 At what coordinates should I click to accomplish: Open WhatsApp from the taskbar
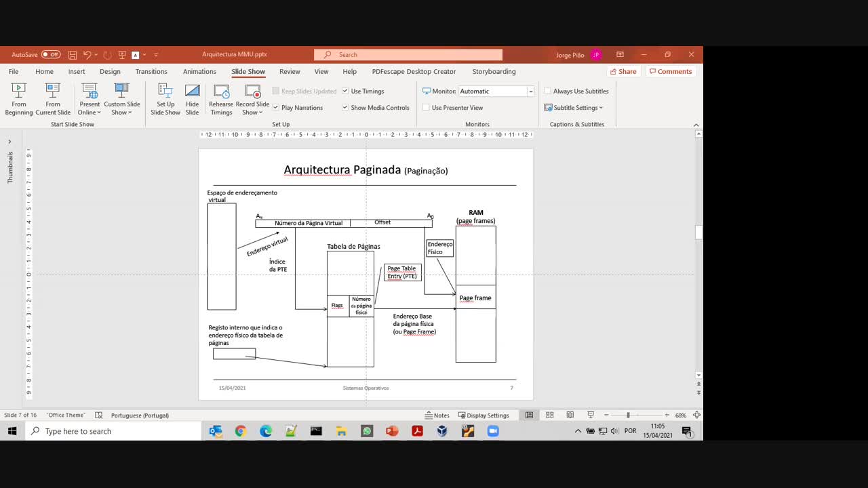367,431
